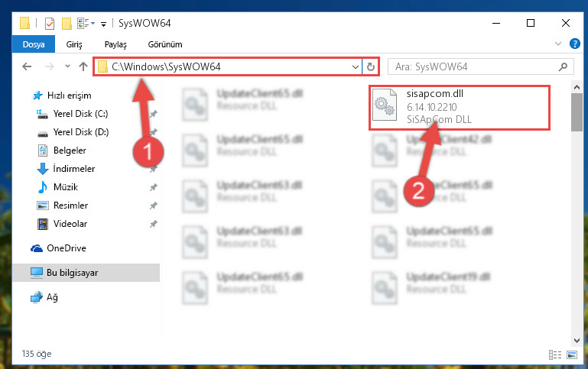588x369 pixels.
Task: Click the Properties checkmark icon in title bar
Action: point(50,24)
